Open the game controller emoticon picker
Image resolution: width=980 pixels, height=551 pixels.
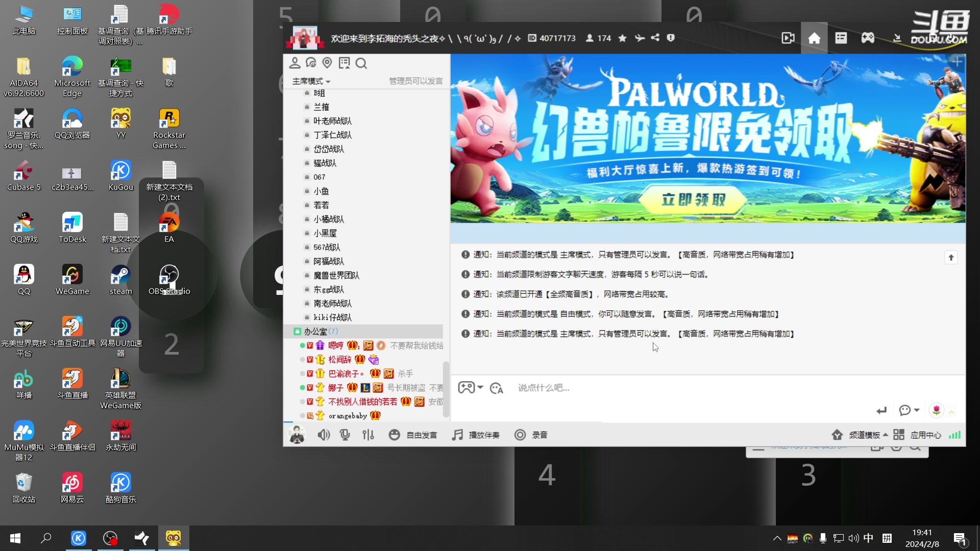(466, 388)
